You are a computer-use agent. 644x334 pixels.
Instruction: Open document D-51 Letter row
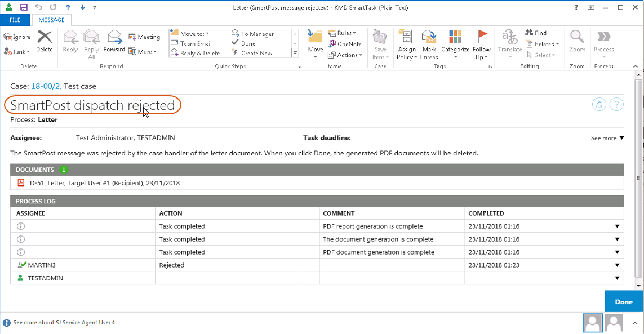point(317,183)
